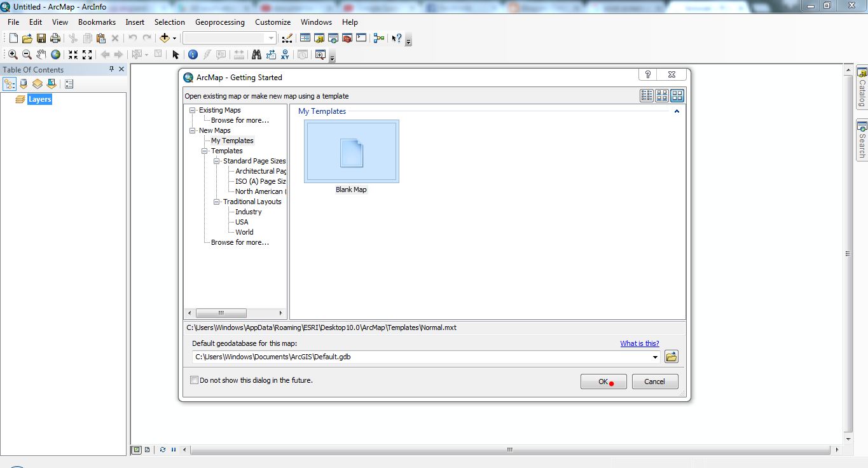This screenshot has width=868, height=468.
Task: Open the Add Data dropdown arrow
Action: [174, 38]
